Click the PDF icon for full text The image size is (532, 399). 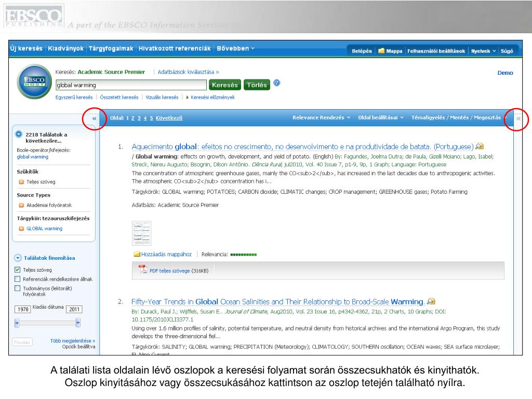tap(143, 270)
